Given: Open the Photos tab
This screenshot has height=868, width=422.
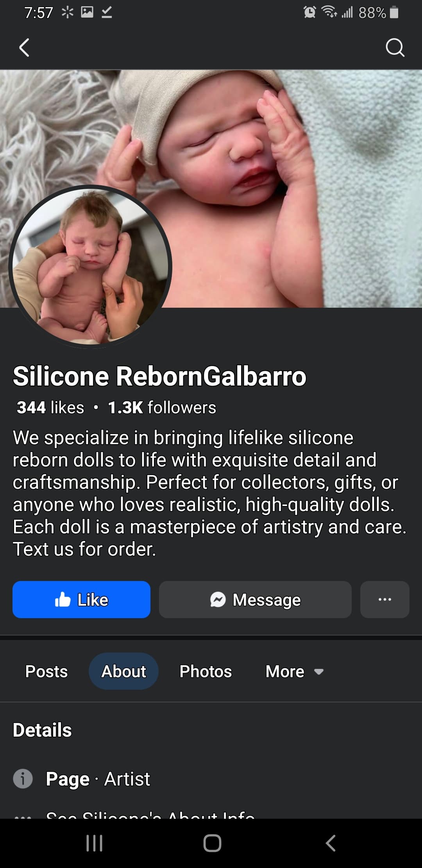Looking at the screenshot, I should point(206,671).
